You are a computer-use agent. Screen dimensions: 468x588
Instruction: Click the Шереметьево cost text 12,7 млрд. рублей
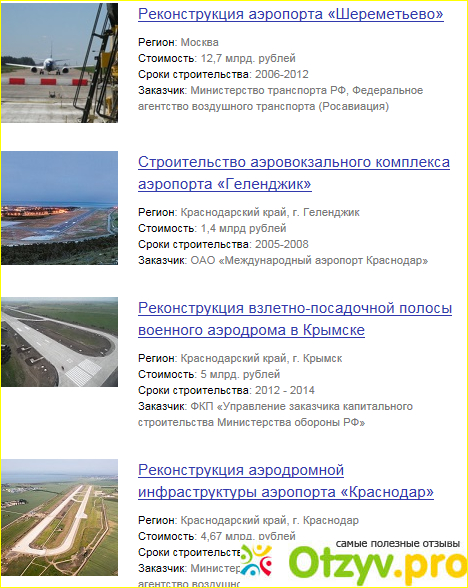tap(248, 58)
